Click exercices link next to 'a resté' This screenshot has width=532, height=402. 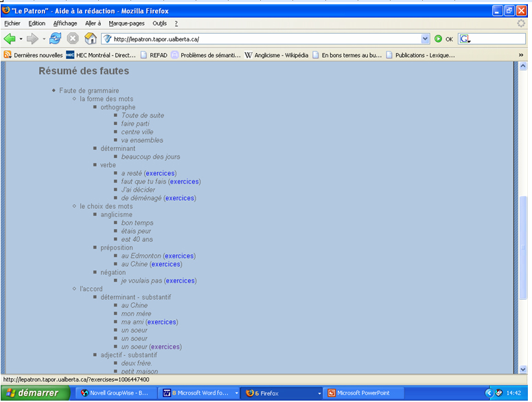click(x=160, y=173)
